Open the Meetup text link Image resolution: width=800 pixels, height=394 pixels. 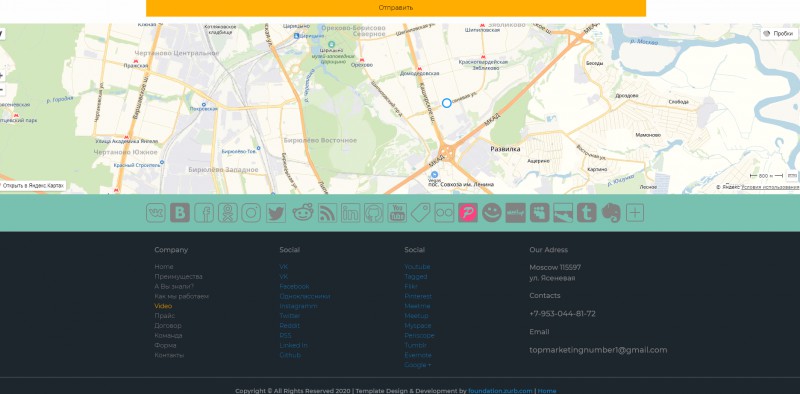(x=417, y=316)
